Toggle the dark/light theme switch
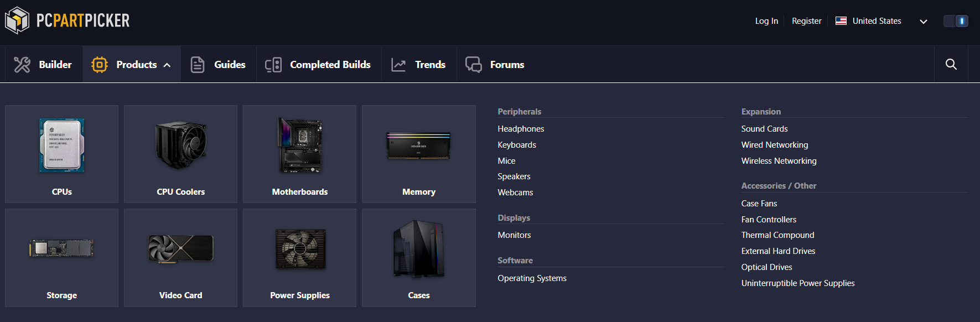 (956, 21)
